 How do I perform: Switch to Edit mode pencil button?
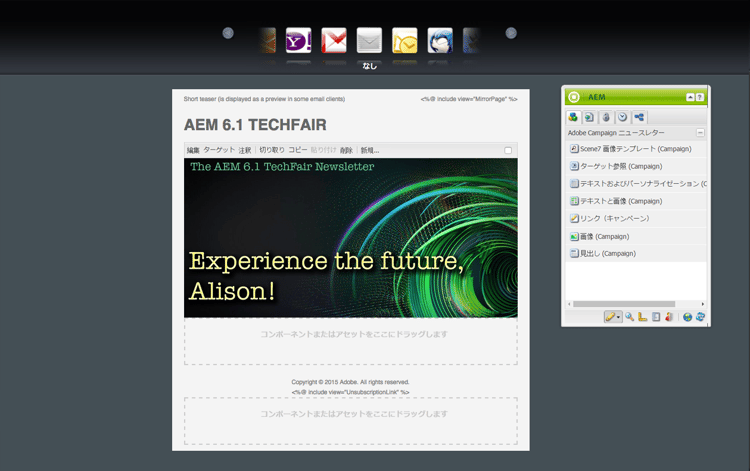[613, 317]
